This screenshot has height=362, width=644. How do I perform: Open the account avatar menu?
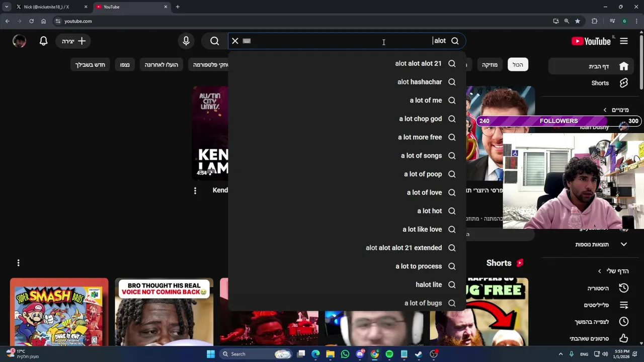[19, 41]
